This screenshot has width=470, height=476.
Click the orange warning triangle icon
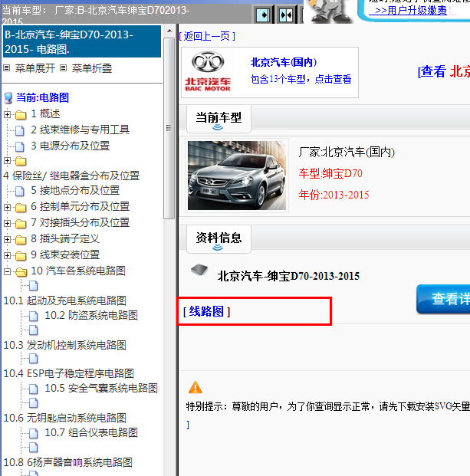pos(196,387)
